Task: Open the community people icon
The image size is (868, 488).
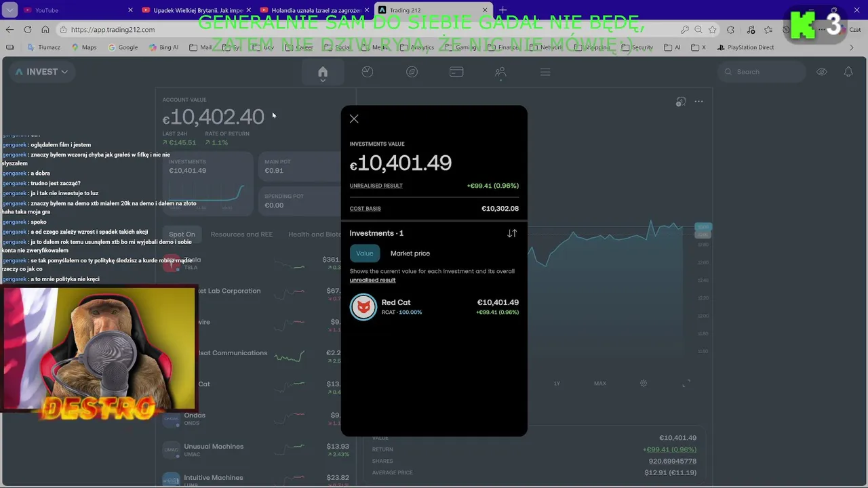Action: [500, 72]
